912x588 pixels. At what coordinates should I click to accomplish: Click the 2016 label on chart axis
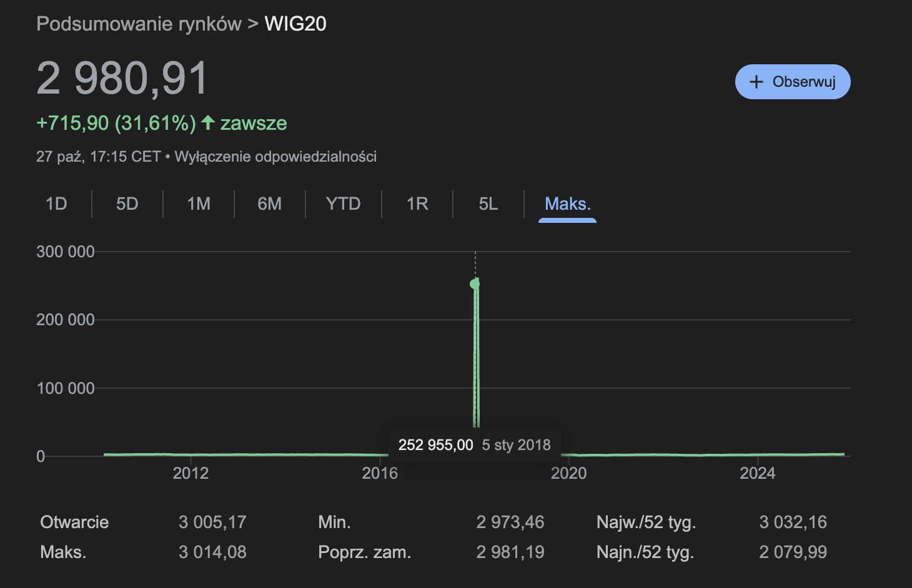click(380, 473)
